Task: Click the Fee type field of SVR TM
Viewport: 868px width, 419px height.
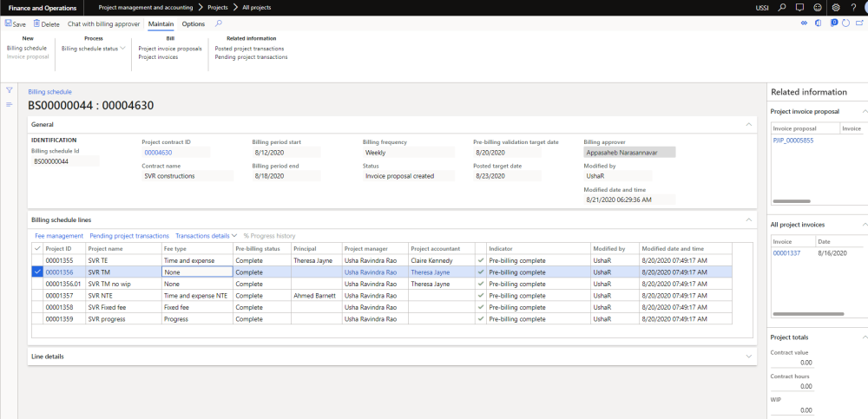Action: (x=196, y=272)
